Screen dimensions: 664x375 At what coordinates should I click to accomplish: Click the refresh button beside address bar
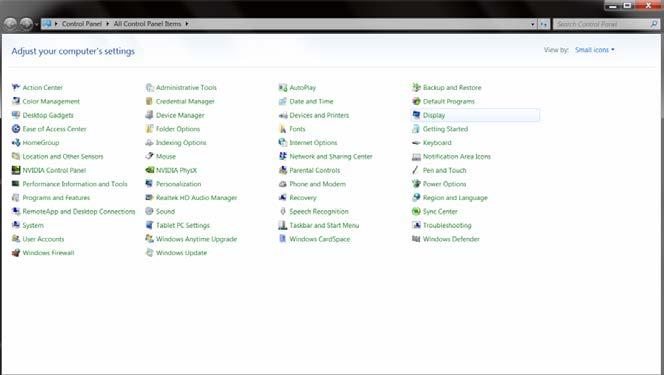[x=544, y=24]
